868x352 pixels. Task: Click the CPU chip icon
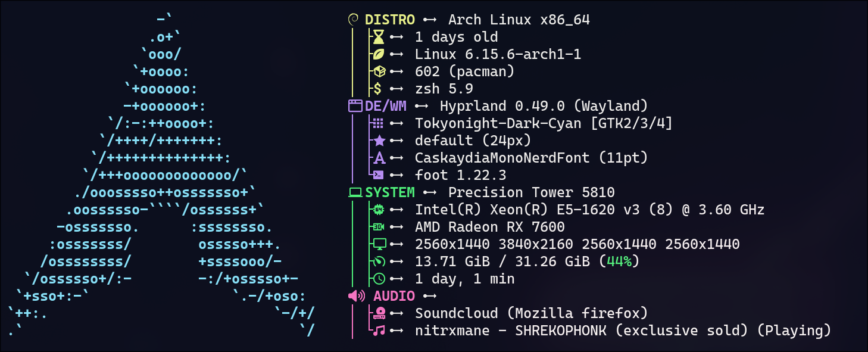pyautogui.click(x=379, y=210)
